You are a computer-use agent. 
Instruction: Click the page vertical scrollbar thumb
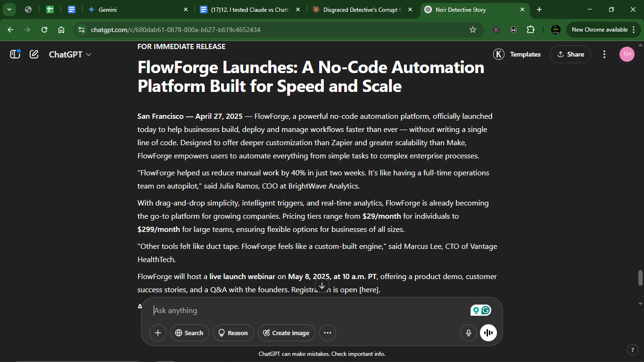click(640, 278)
